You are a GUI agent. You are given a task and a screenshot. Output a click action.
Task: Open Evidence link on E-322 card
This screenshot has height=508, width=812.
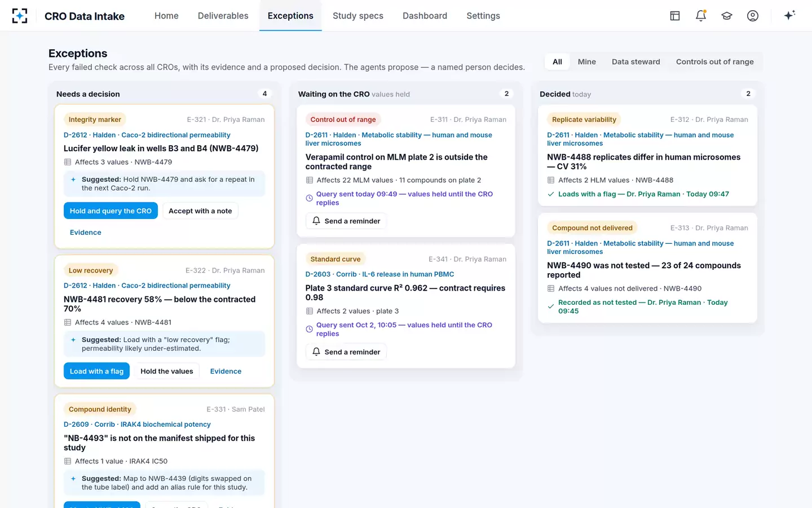point(226,371)
